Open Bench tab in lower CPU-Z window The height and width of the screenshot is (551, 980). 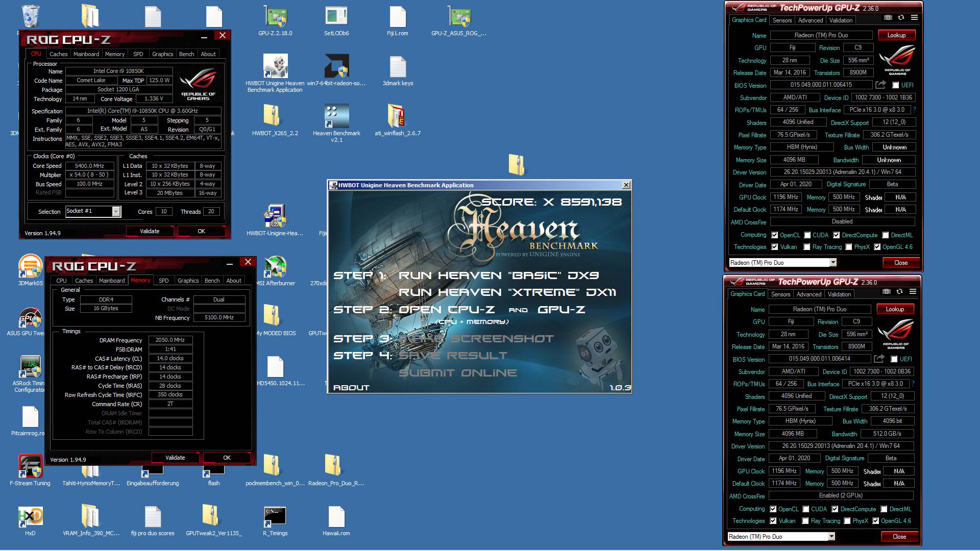(x=212, y=281)
